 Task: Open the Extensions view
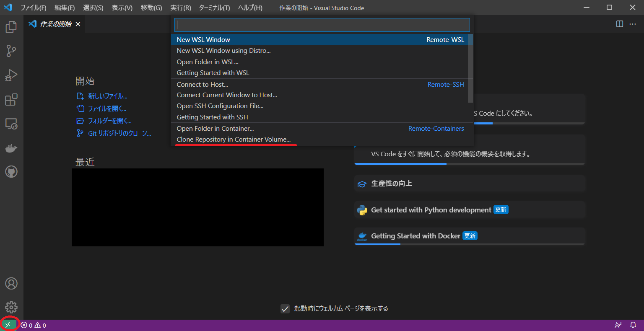11,100
